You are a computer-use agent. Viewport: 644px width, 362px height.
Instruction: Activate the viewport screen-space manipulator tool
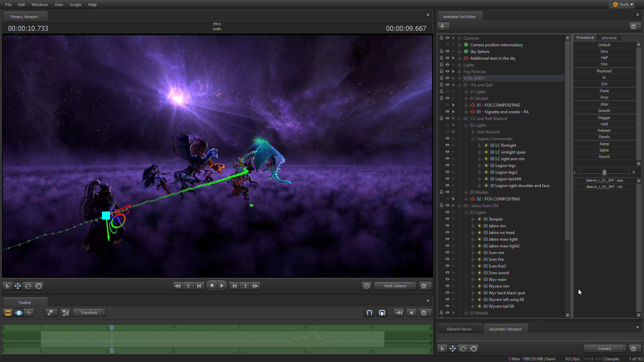click(x=39, y=286)
